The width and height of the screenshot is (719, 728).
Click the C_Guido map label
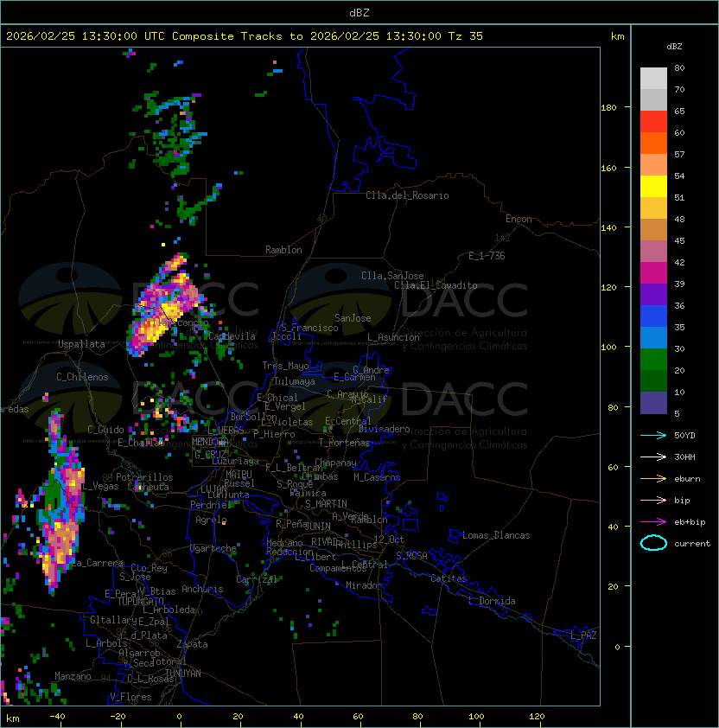tap(105, 430)
